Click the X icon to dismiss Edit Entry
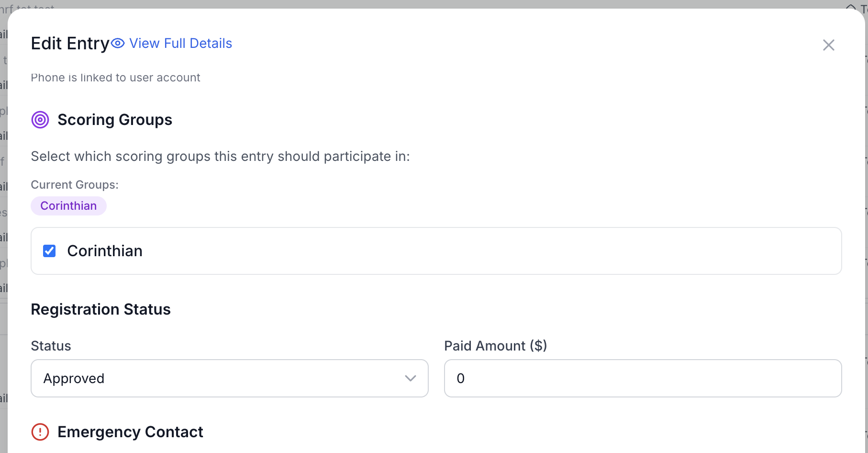 click(828, 45)
